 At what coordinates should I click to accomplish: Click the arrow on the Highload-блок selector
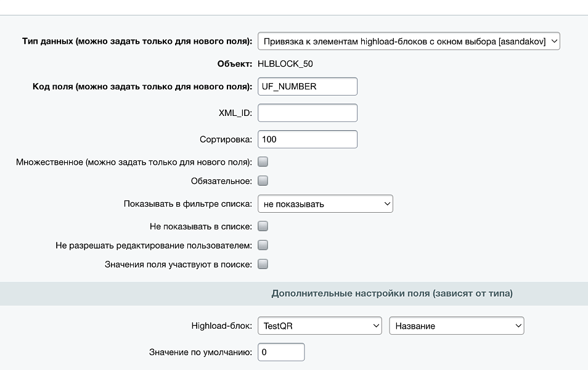pyautogui.click(x=375, y=326)
